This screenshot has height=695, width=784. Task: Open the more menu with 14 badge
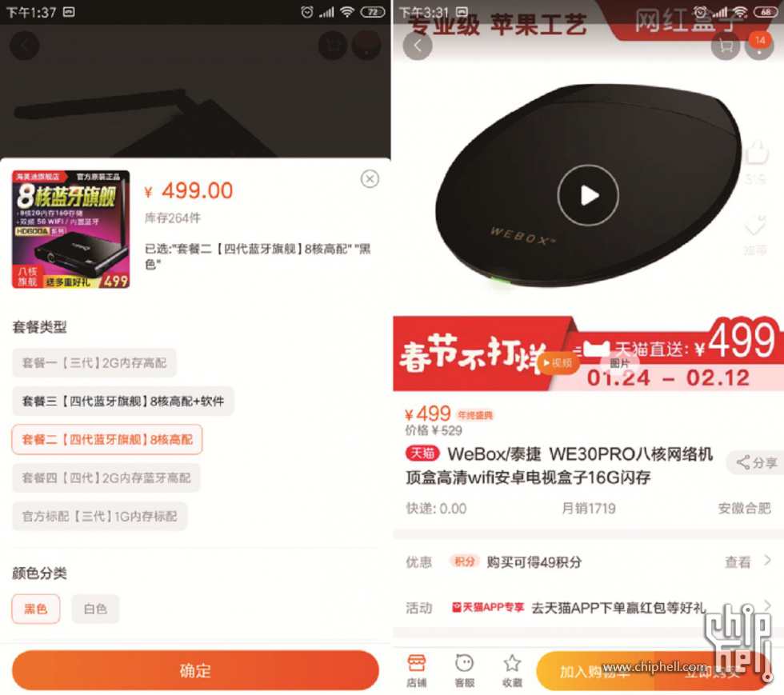click(759, 46)
